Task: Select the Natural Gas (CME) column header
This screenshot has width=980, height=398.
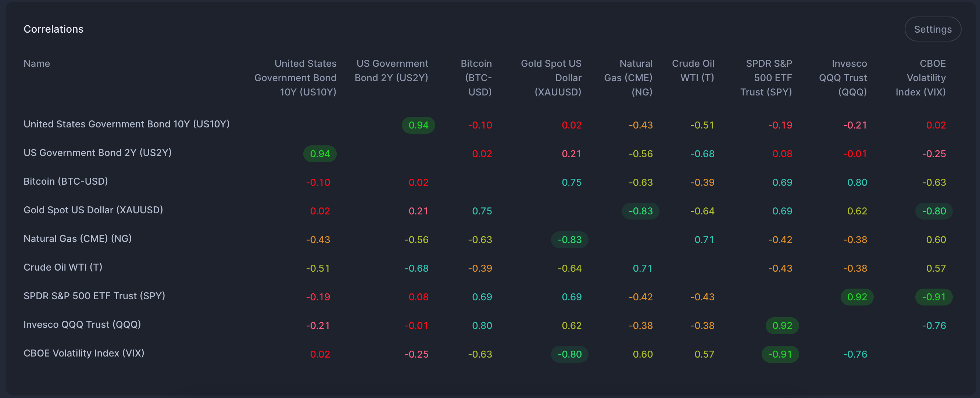Action: click(629, 77)
